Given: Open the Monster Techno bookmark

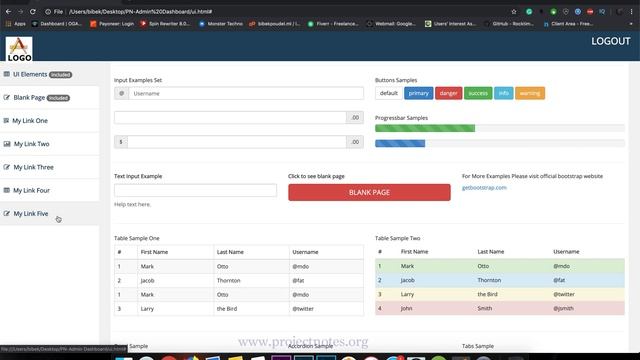Looking at the screenshot, I should pyautogui.click(x=221, y=24).
